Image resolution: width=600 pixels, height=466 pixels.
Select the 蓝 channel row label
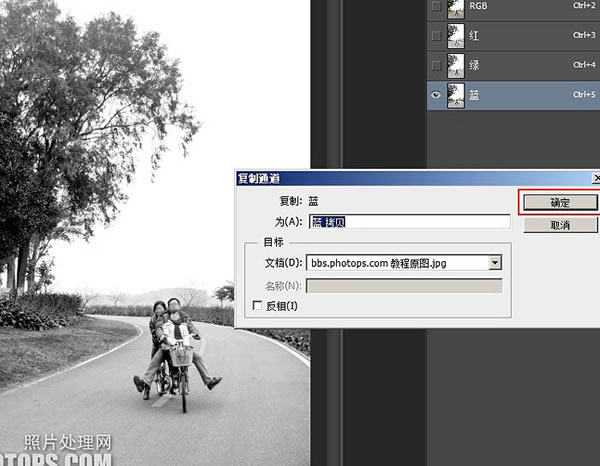point(474,95)
